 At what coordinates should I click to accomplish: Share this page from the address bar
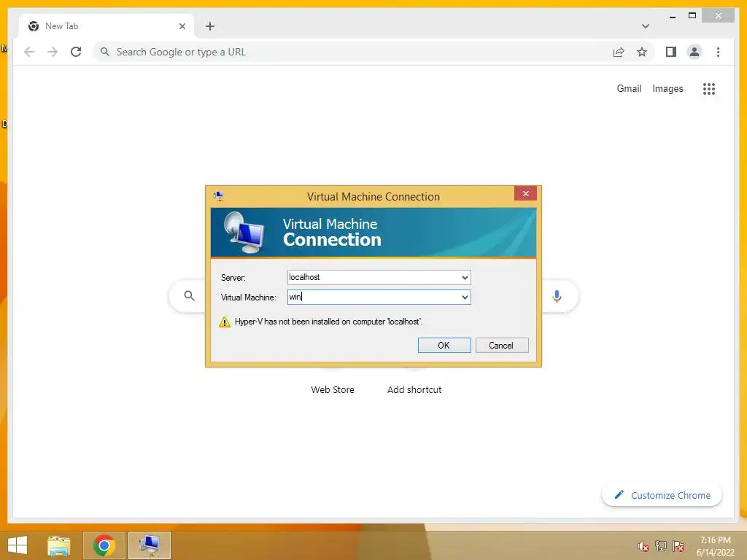click(x=619, y=52)
